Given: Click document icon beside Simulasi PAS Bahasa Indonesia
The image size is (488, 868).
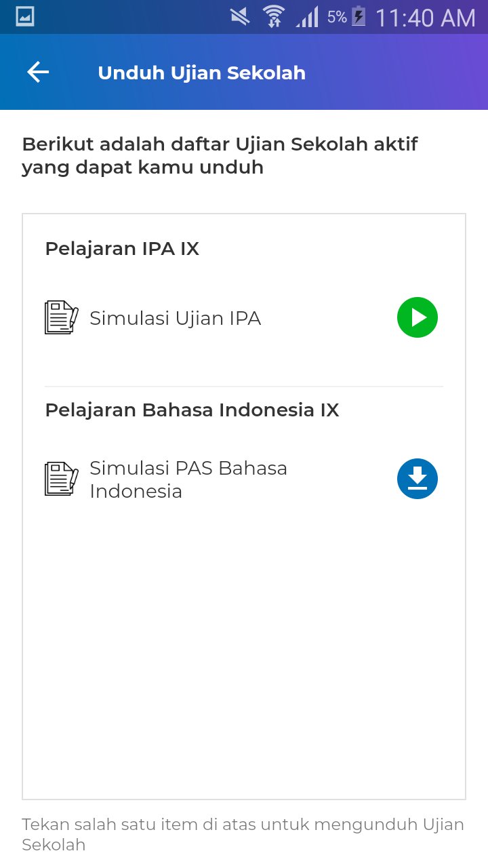Looking at the screenshot, I should coord(61,479).
